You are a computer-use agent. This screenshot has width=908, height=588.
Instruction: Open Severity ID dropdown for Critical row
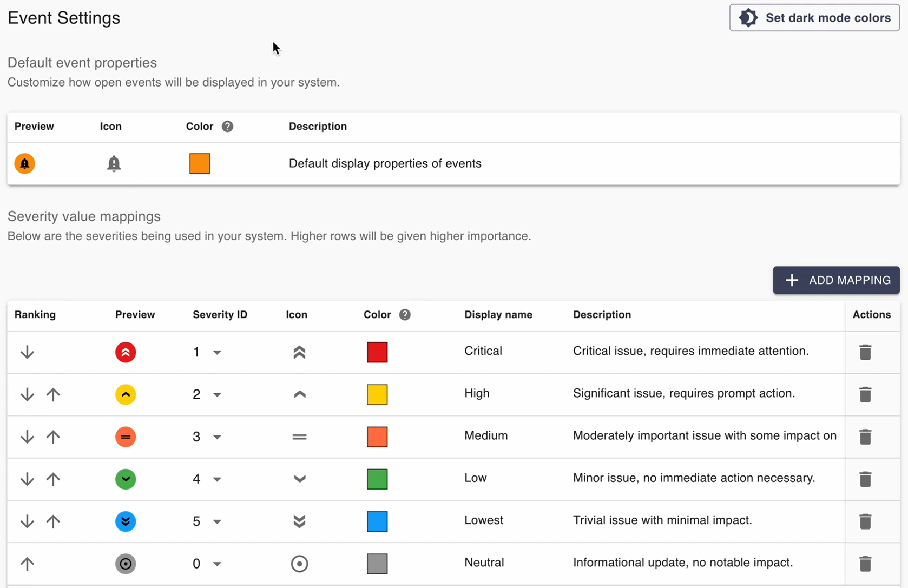(217, 352)
